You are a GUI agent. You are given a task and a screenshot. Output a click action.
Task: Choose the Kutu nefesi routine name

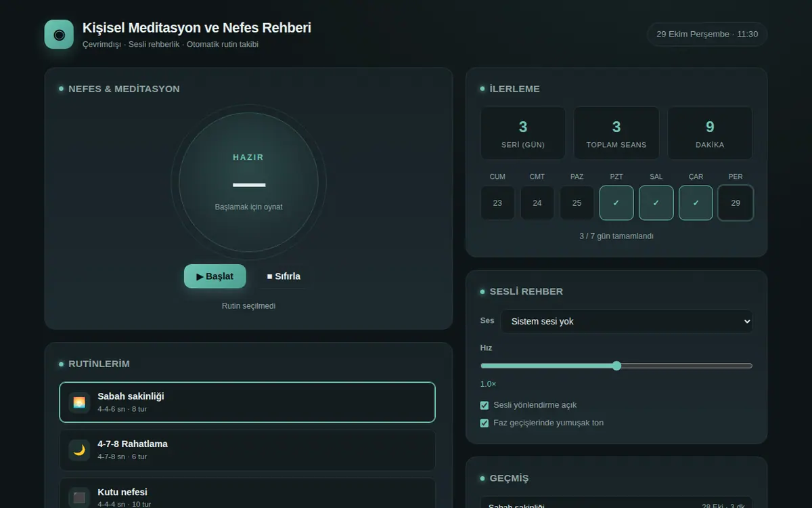tap(122, 492)
